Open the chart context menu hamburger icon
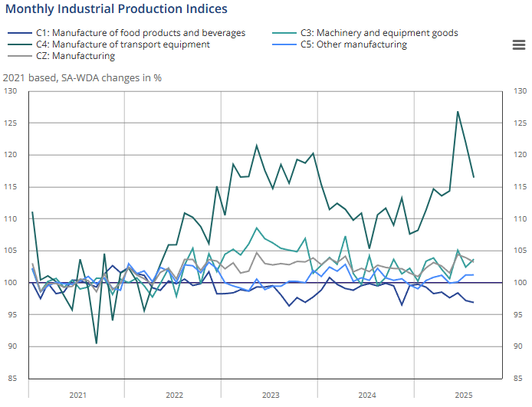 coord(518,44)
